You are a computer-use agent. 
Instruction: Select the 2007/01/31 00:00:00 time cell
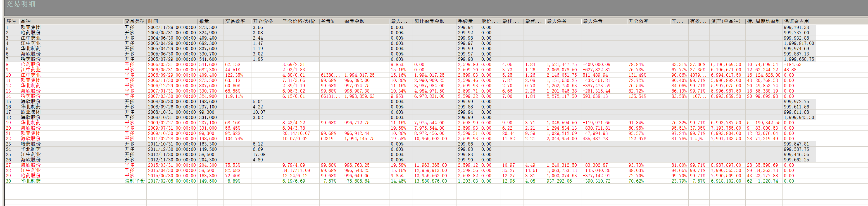point(172,91)
